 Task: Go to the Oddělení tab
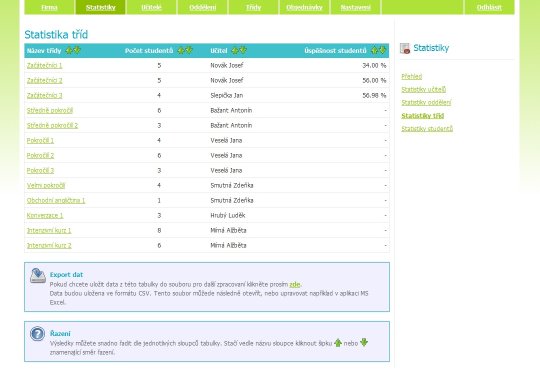pyautogui.click(x=202, y=7)
